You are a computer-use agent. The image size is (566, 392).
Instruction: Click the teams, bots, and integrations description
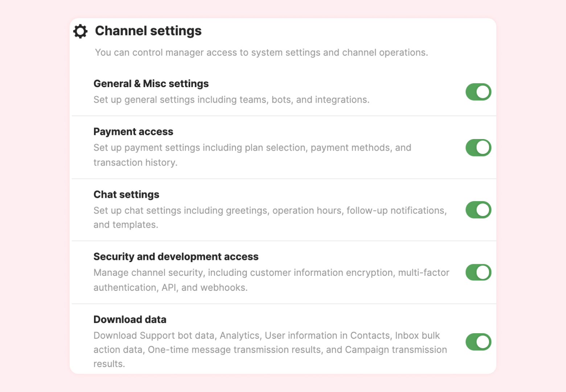click(231, 100)
